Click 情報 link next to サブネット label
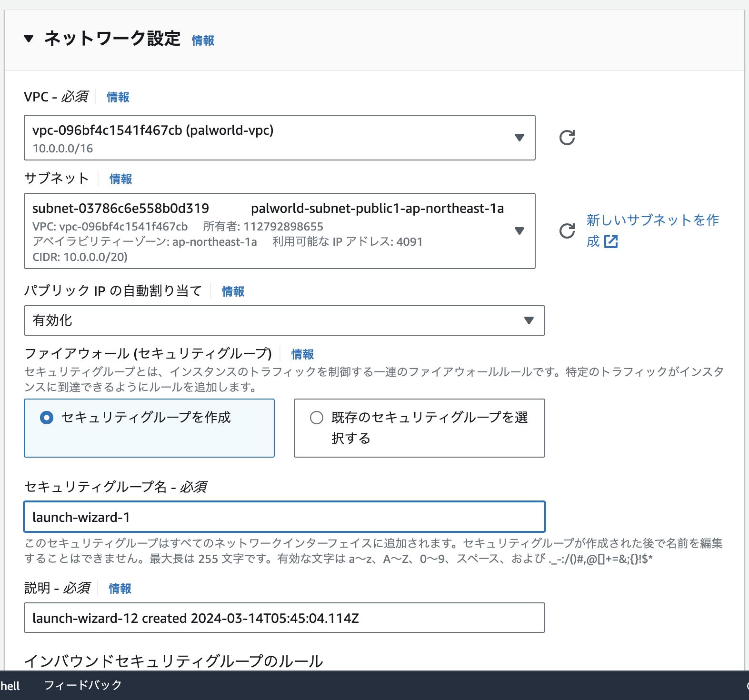749x700 pixels. (120, 179)
